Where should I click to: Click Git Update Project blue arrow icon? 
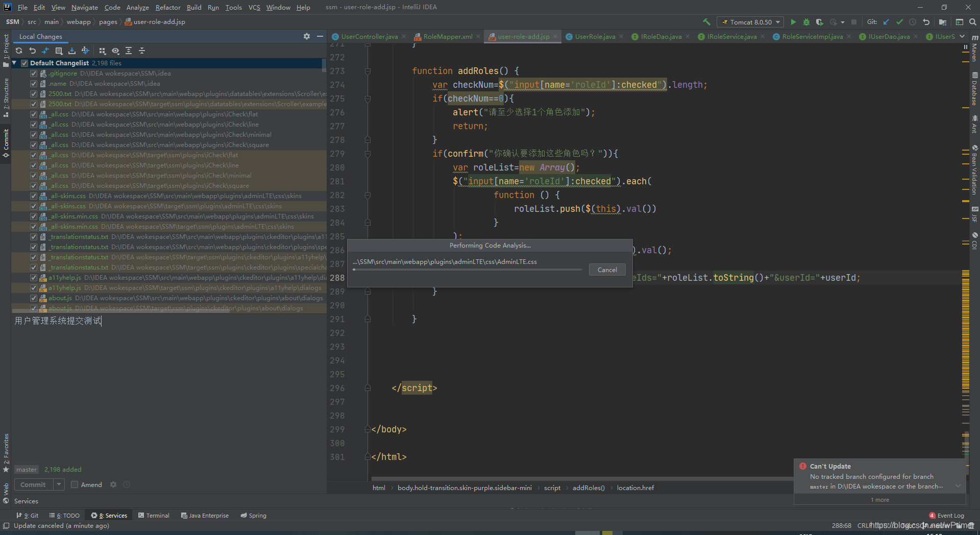click(886, 22)
